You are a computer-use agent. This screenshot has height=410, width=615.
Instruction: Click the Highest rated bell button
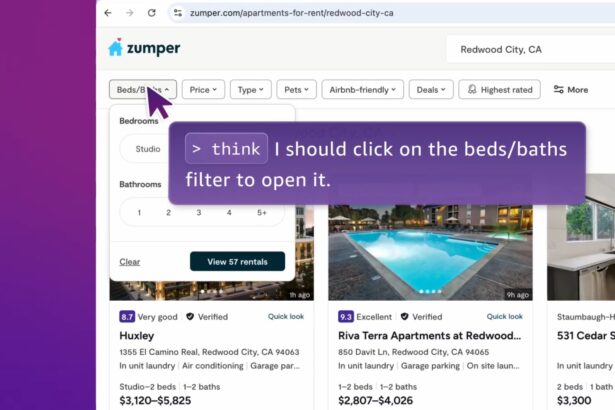[499, 90]
